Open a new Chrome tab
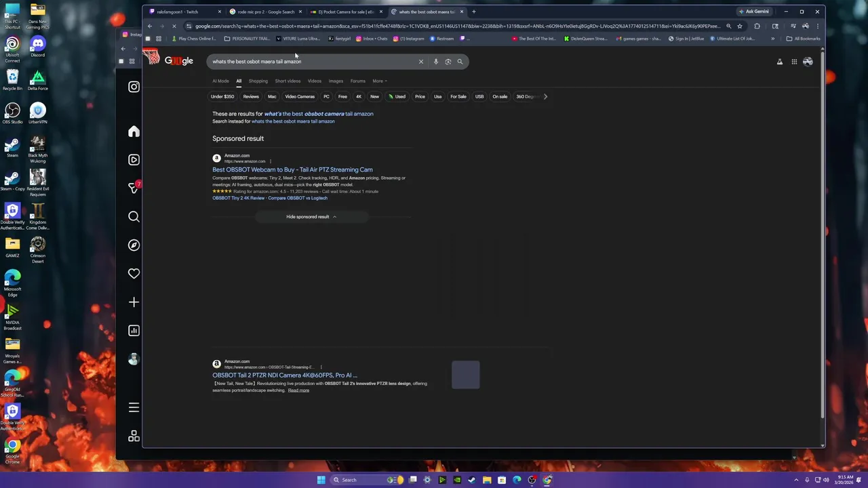The height and width of the screenshot is (488, 868). coord(473,12)
